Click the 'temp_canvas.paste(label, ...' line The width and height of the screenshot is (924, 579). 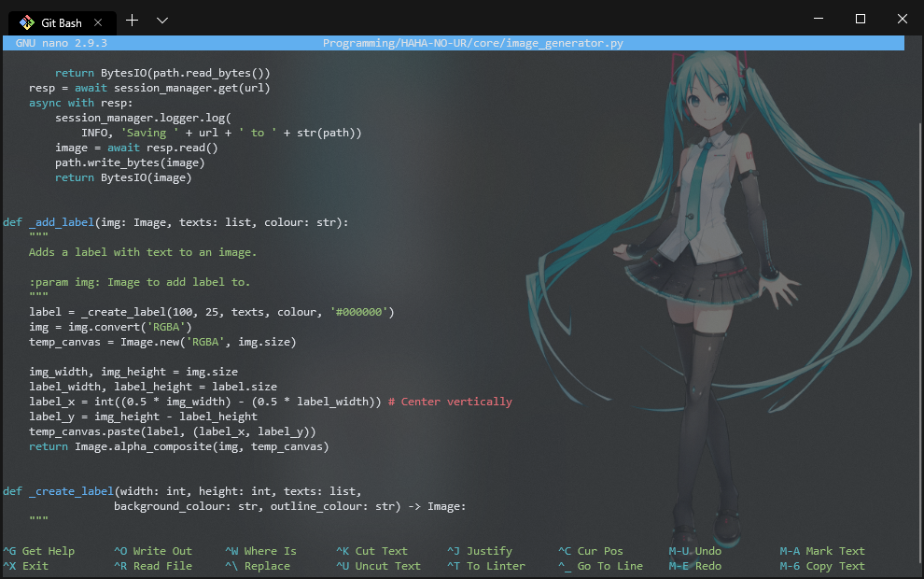point(173,431)
